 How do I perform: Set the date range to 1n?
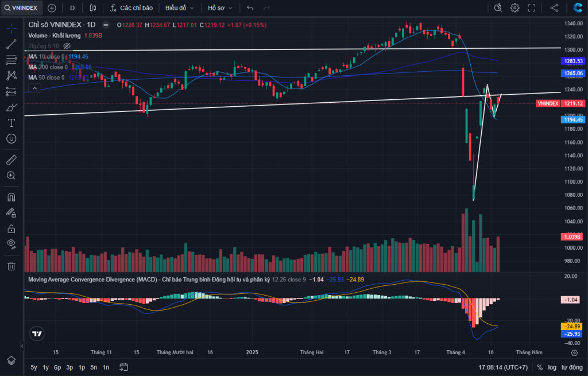[x=106, y=367]
